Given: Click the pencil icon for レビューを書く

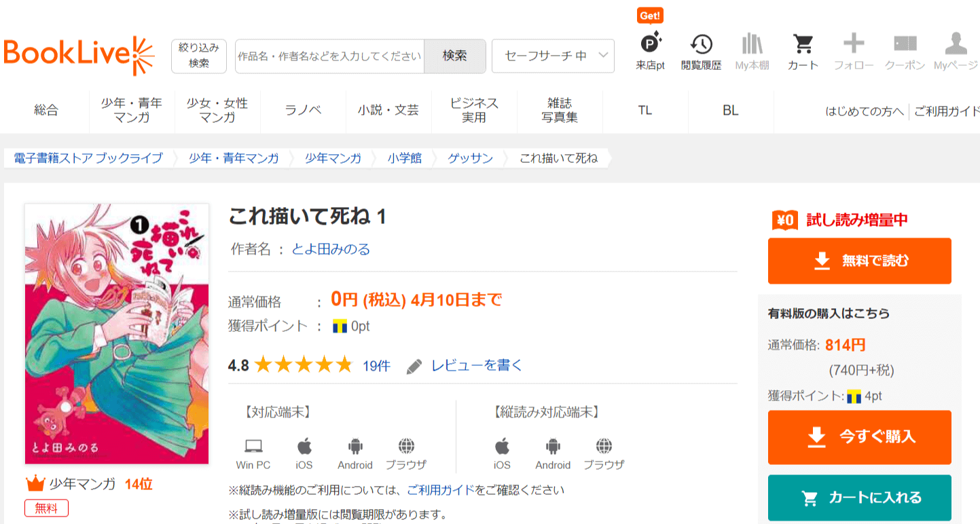Looking at the screenshot, I should 414,367.
